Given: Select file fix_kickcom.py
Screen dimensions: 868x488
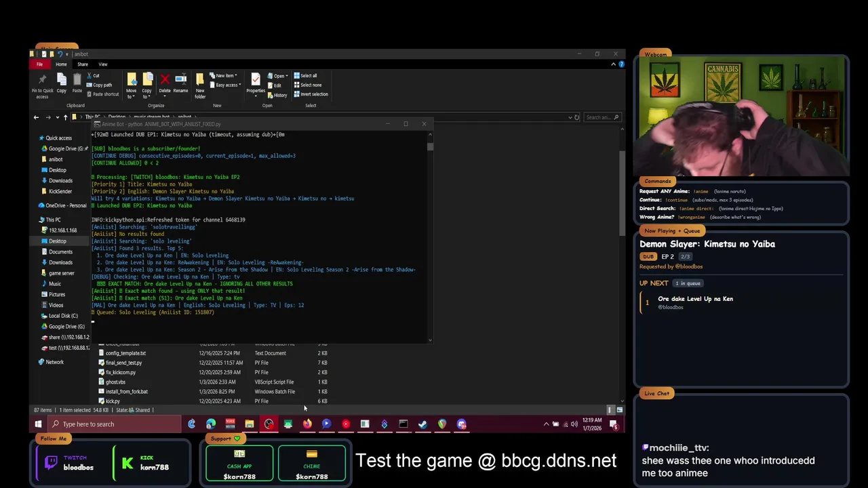Looking at the screenshot, I should click(121, 372).
